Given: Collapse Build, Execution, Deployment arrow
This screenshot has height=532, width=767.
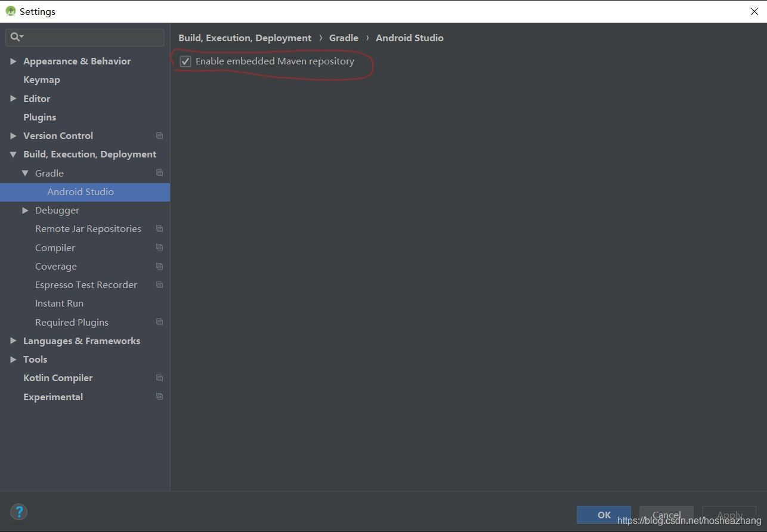Looking at the screenshot, I should click(x=13, y=154).
